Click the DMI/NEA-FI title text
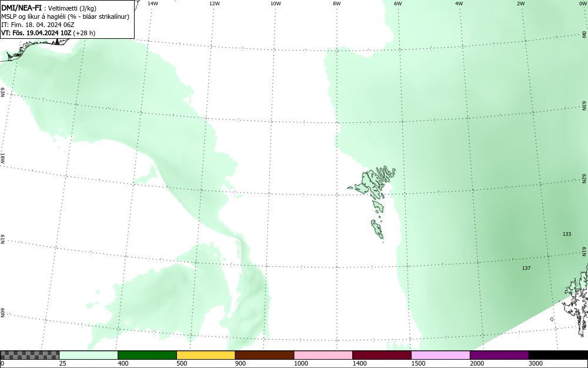The height and width of the screenshot is (368, 588). click(x=21, y=7)
